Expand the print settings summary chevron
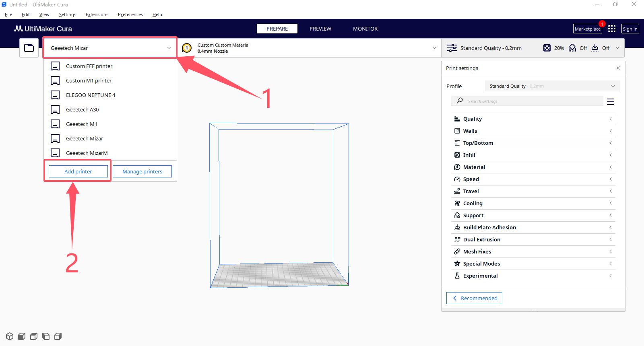Viewport: 644px width, 346px height. coord(617,48)
